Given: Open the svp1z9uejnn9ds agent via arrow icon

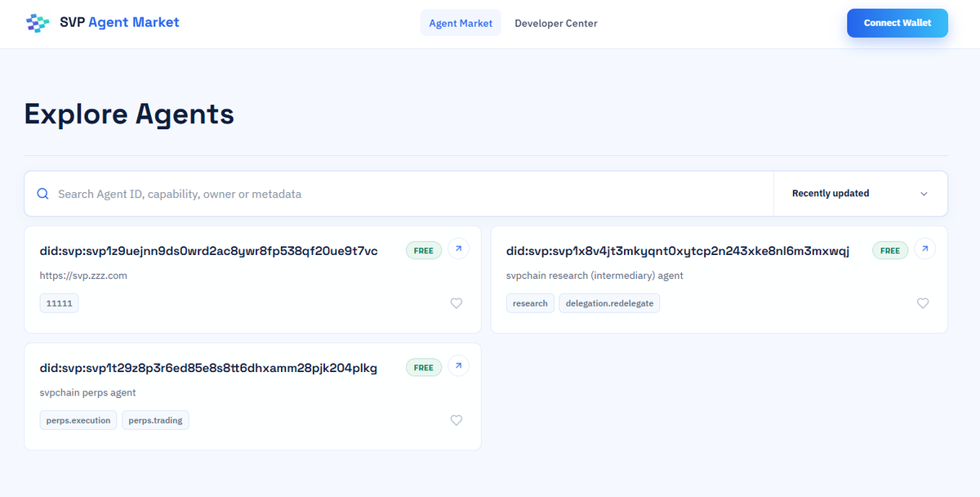Looking at the screenshot, I should coord(458,249).
